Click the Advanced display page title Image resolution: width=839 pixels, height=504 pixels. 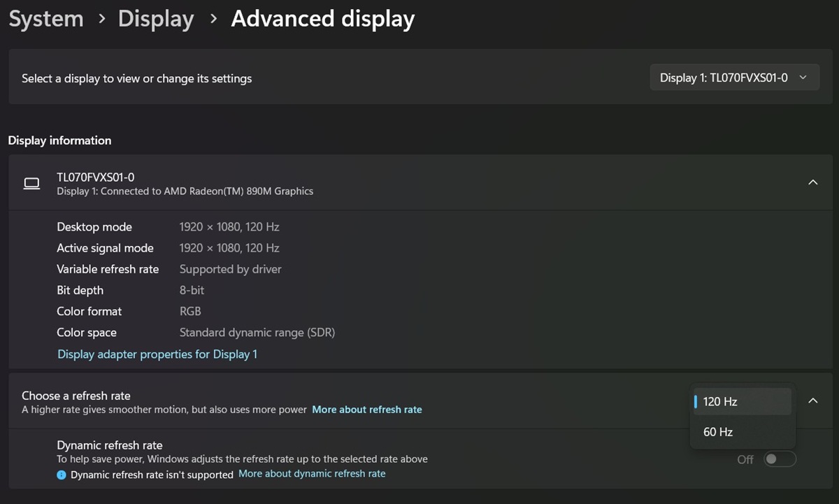click(x=322, y=20)
